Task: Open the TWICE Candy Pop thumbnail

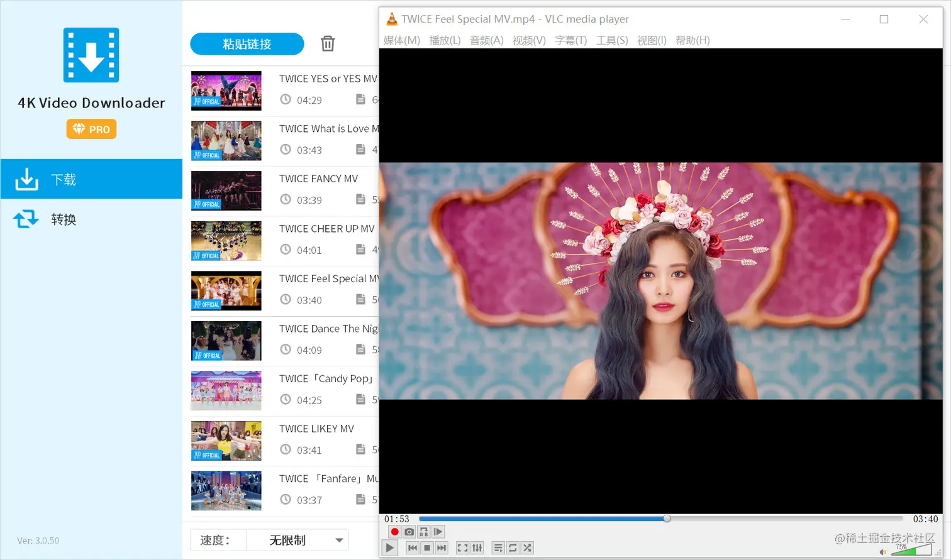Action: point(226,391)
